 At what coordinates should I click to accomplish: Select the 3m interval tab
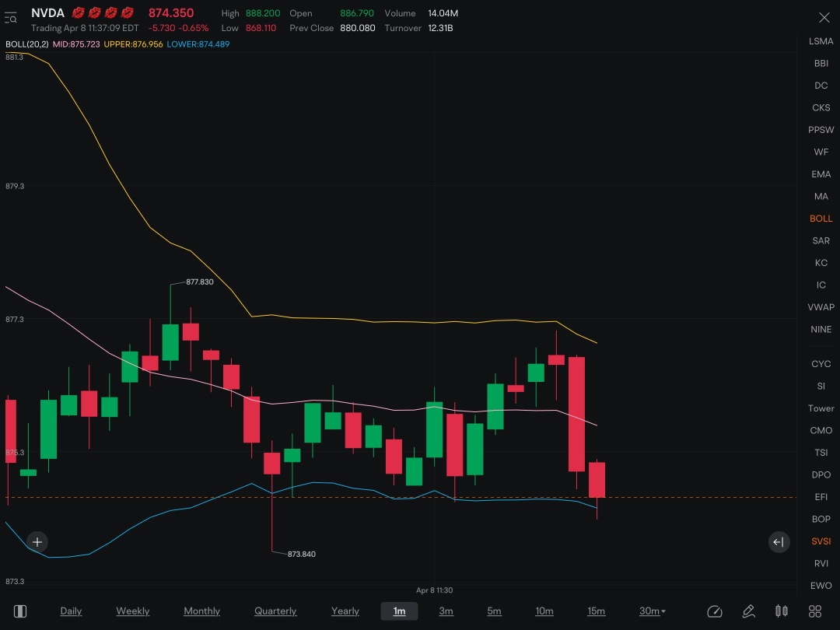[x=446, y=611]
